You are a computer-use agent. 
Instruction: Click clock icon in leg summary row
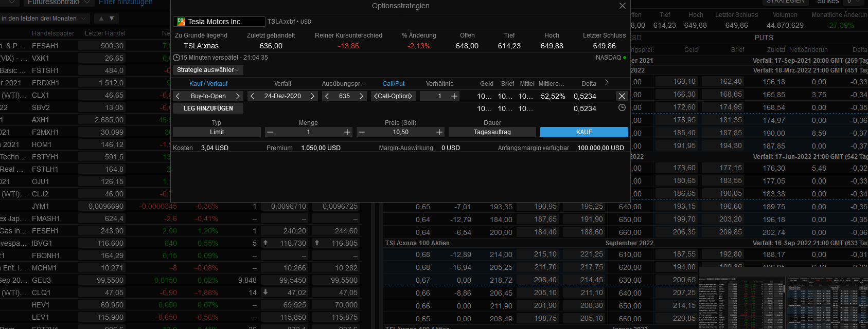click(x=622, y=108)
